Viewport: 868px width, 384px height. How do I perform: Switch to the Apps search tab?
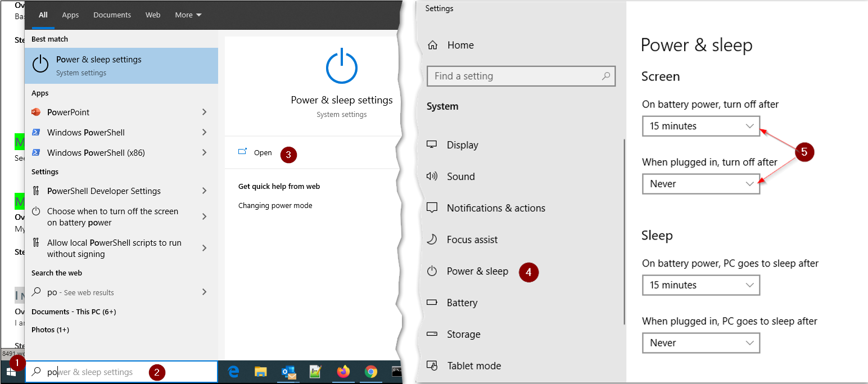[70, 15]
